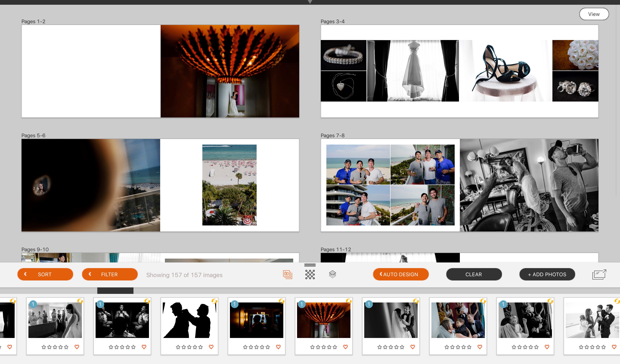Click the top panel collapse triangle
This screenshot has width=620, height=364.
coord(310,2)
